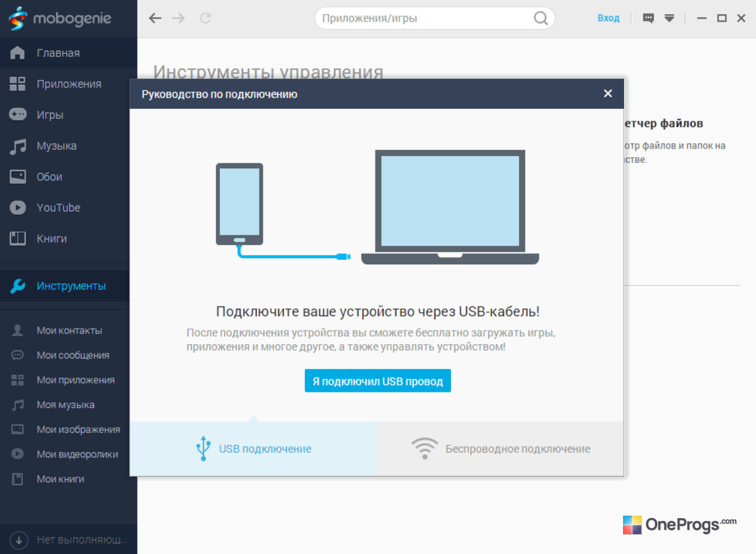This screenshot has height=554, width=756.
Task: Click the USB symbol icon
Action: pos(202,449)
